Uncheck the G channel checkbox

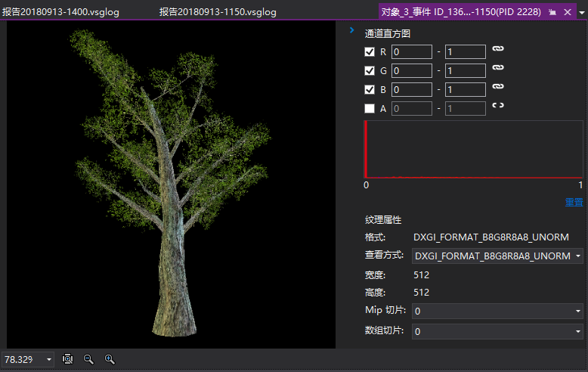[x=370, y=70]
